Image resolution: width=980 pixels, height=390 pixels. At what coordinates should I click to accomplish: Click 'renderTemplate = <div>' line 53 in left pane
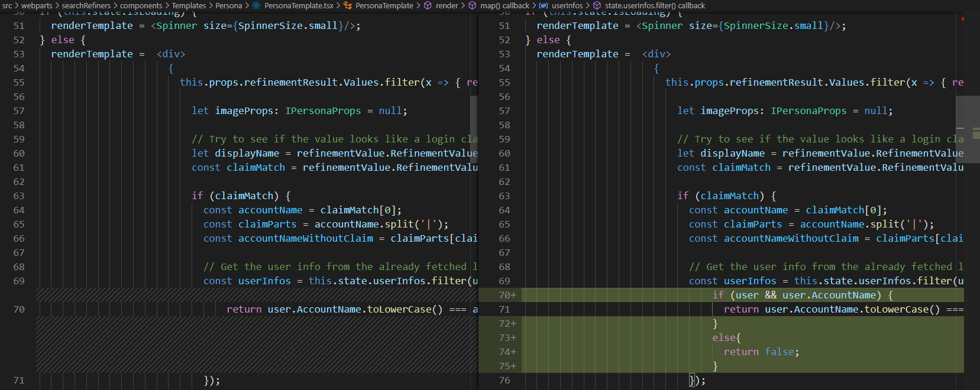click(x=118, y=54)
